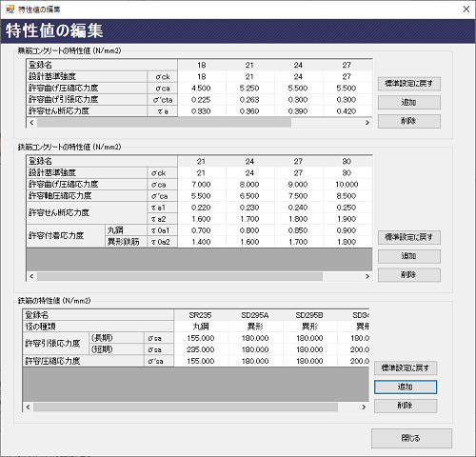
Task: Reset rebar values with 標準設定に戻す
Action: tap(406, 368)
